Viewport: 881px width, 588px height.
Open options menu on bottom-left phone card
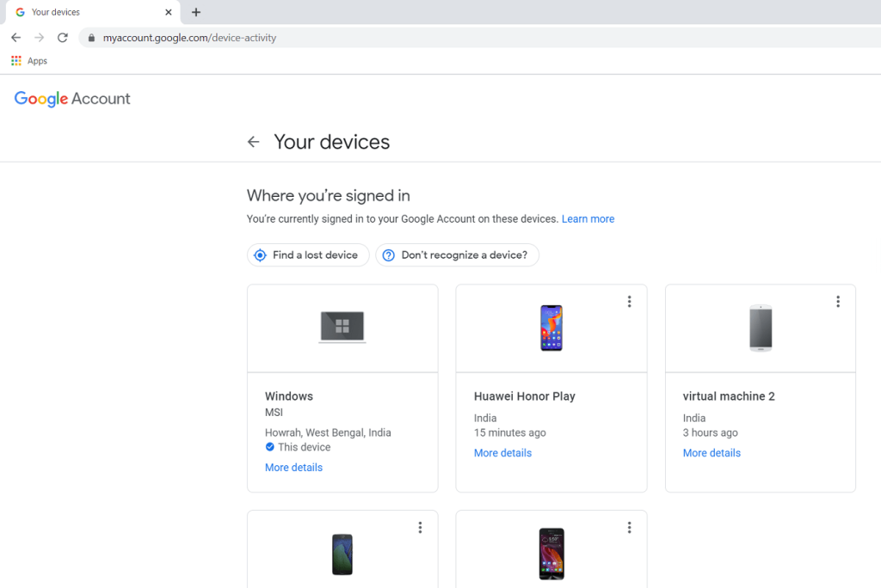coord(420,528)
